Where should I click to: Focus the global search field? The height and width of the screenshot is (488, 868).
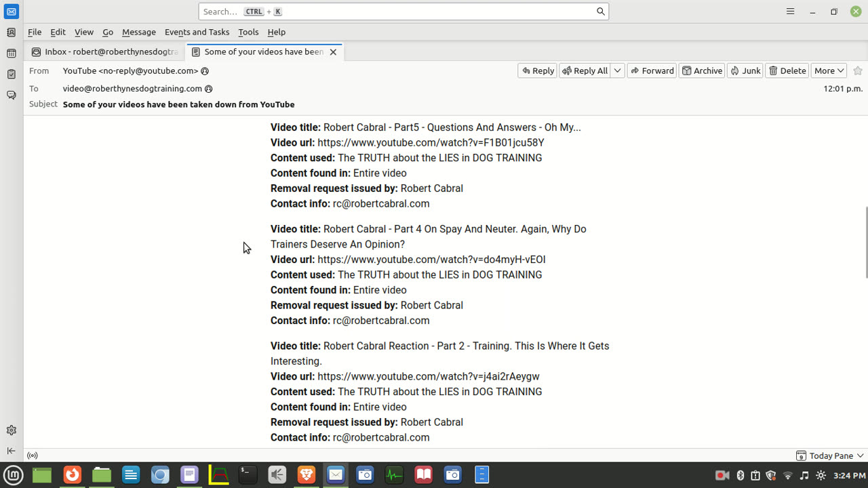pyautogui.click(x=403, y=12)
